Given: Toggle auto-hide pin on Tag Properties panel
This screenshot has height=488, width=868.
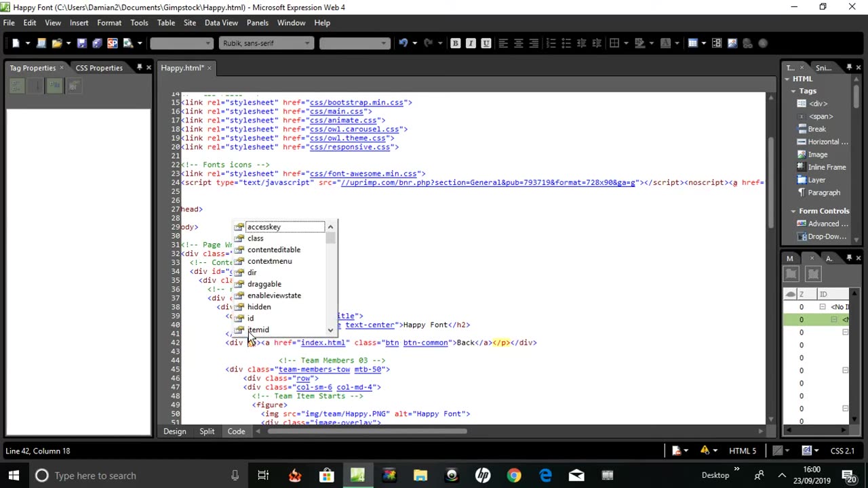Looking at the screenshot, I should (x=139, y=68).
